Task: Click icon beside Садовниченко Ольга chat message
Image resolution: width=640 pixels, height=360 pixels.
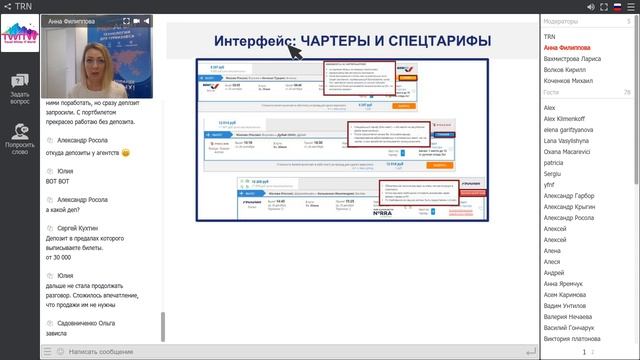Action: coord(50,324)
